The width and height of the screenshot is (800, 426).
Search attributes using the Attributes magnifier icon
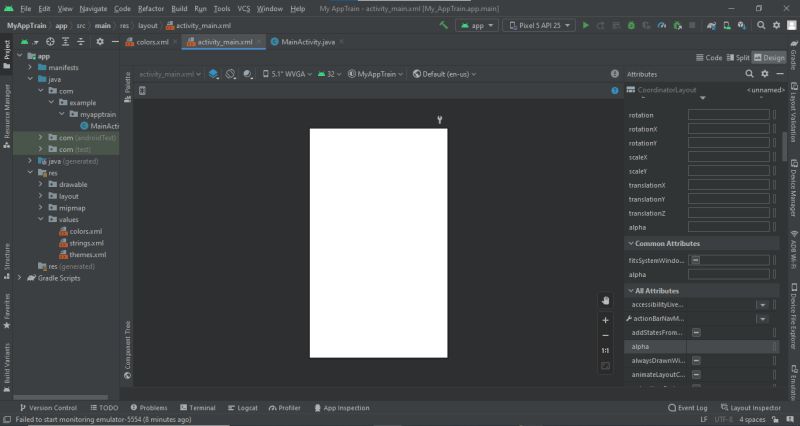[x=749, y=74]
